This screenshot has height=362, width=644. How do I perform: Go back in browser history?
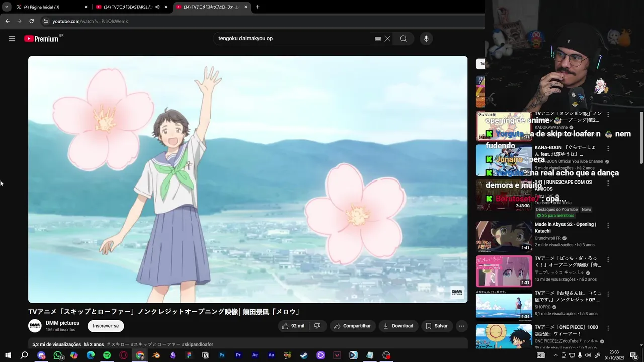point(7,21)
